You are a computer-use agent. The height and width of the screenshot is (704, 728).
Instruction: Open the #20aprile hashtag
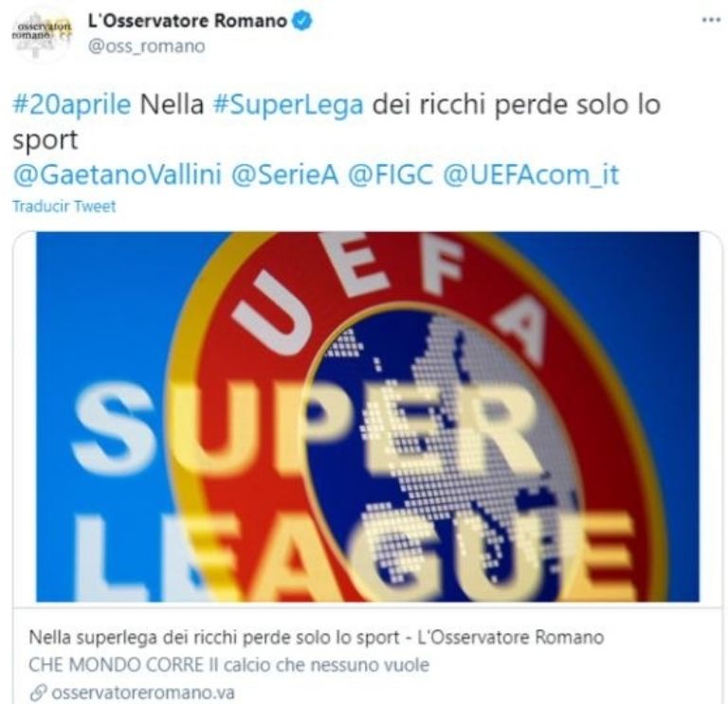click(x=71, y=104)
